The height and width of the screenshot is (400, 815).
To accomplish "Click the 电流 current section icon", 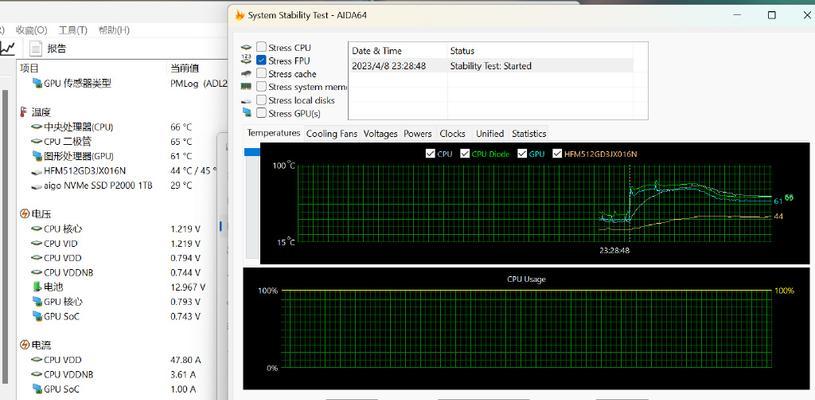I will pos(24,344).
